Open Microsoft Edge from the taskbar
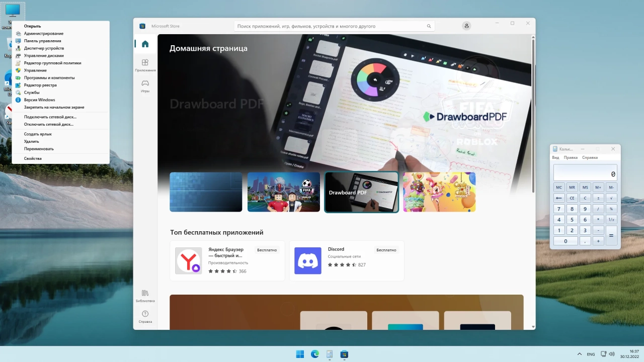The height and width of the screenshot is (362, 644). 315,354
